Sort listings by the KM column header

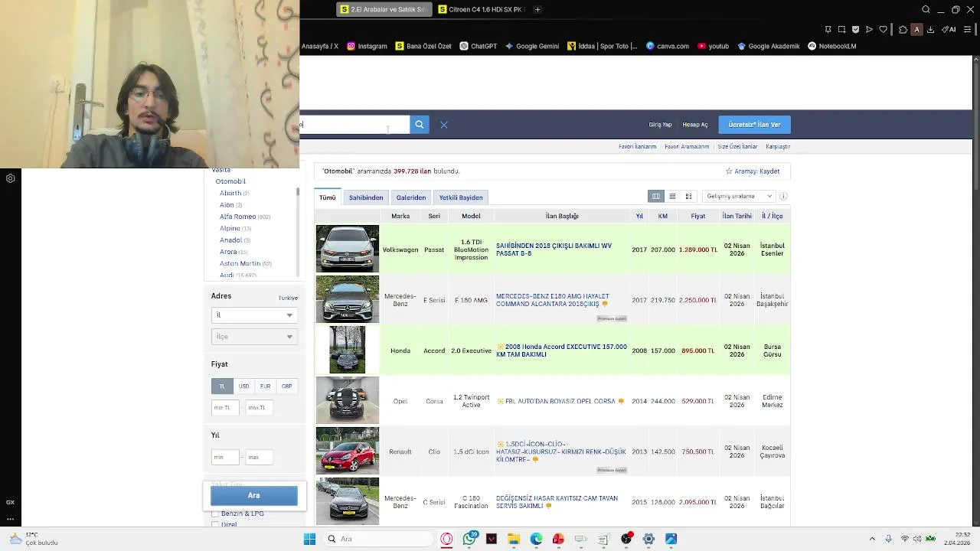click(x=663, y=216)
